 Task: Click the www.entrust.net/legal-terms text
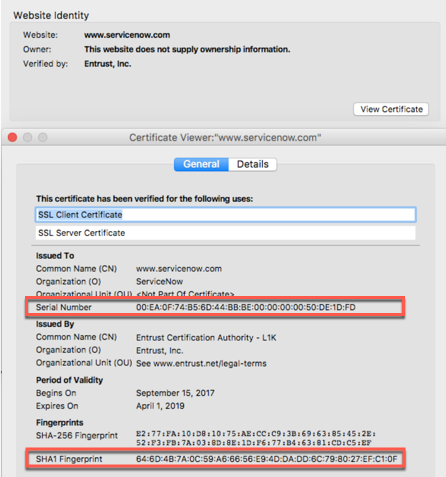(x=210, y=363)
